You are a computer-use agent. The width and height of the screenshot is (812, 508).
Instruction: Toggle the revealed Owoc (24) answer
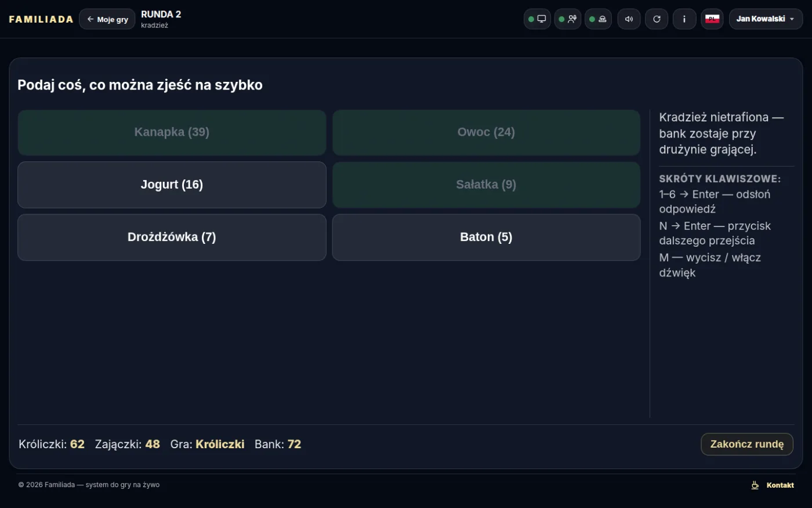point(486,132)
